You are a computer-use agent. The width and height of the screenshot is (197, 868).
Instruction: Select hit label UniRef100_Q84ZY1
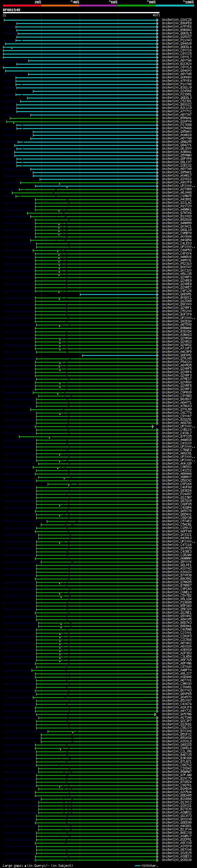tap(177, 145)
